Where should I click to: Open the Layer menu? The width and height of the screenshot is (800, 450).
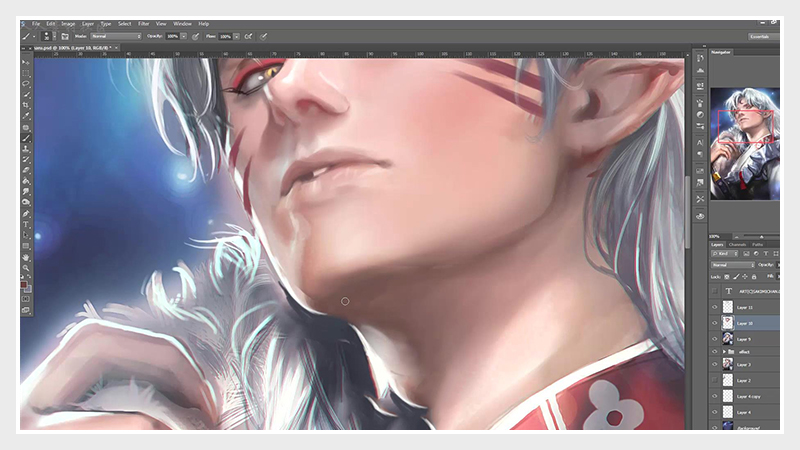(88, 23)
